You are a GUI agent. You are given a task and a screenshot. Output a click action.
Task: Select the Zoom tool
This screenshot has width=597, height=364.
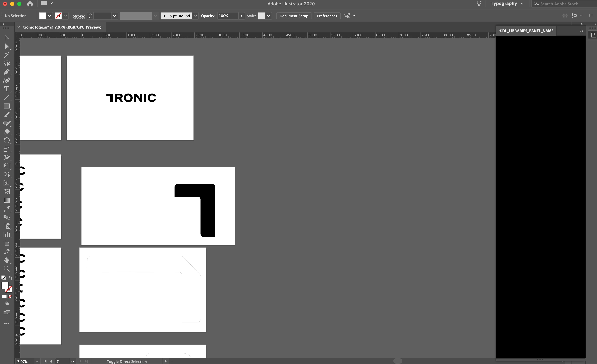coord(7,269)
